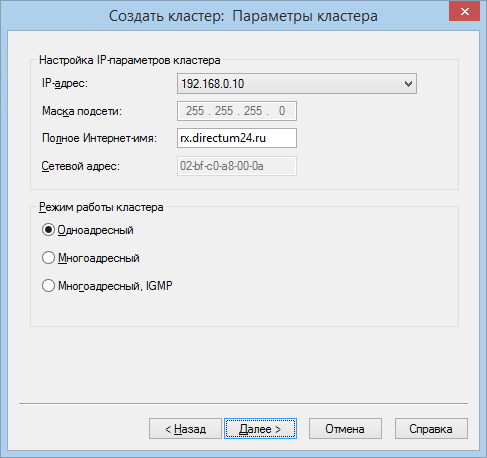Open the 192.168.0.10 combo box
Image resolution: width=487 pixels, height=458 pixels.
click(297, 84)
